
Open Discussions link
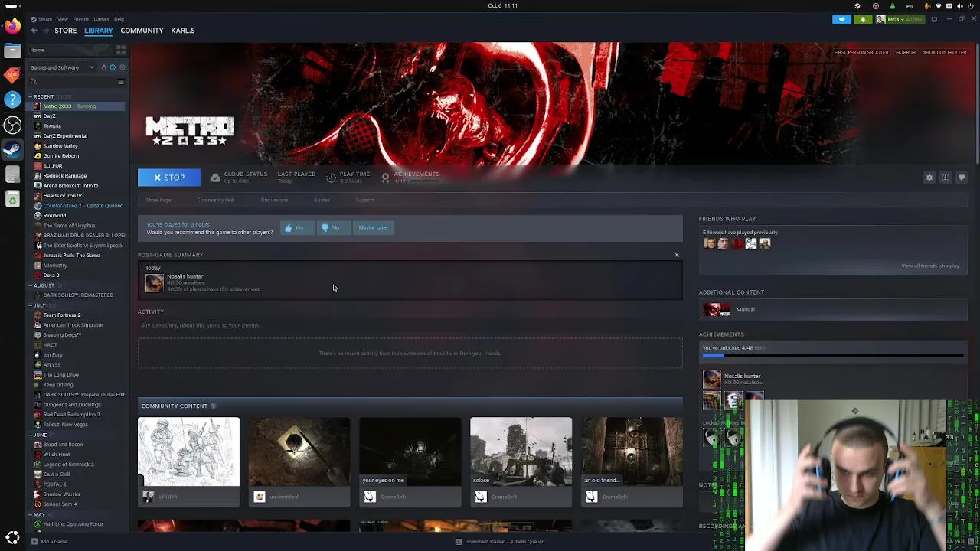click(x=274, y=201)
